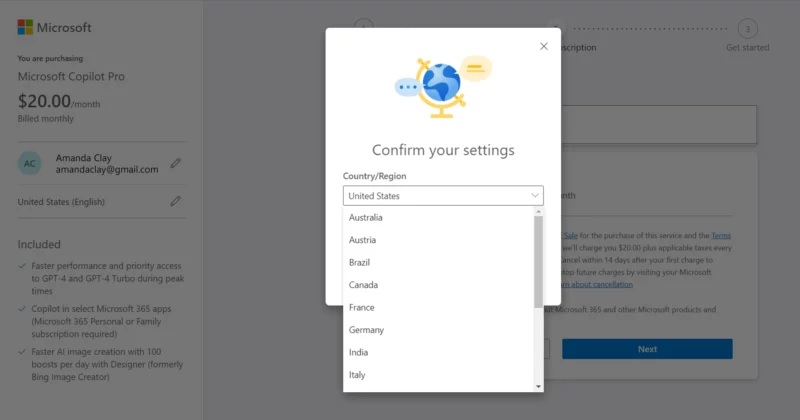
Task: Click the scrollbar up arrow
Action: click(x=538, y=211)
